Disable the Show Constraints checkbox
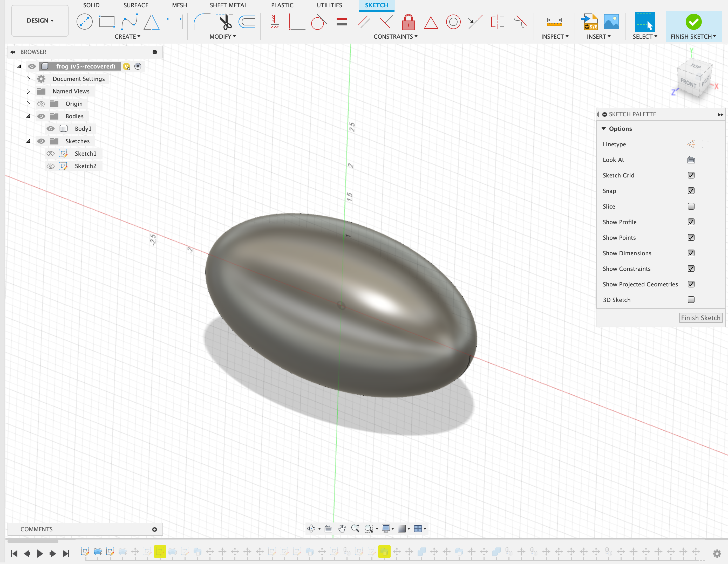This screenshot has height=564, width=728. click(x=691, y=268)
